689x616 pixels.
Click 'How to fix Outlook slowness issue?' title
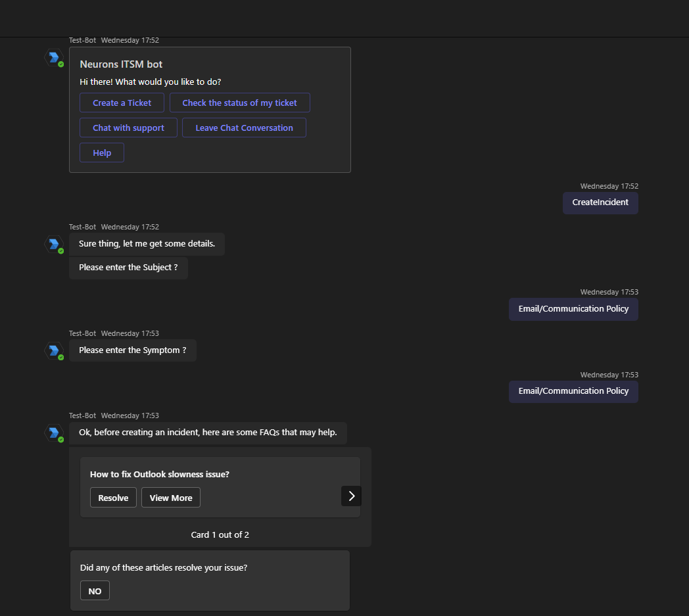coord(160,474)
